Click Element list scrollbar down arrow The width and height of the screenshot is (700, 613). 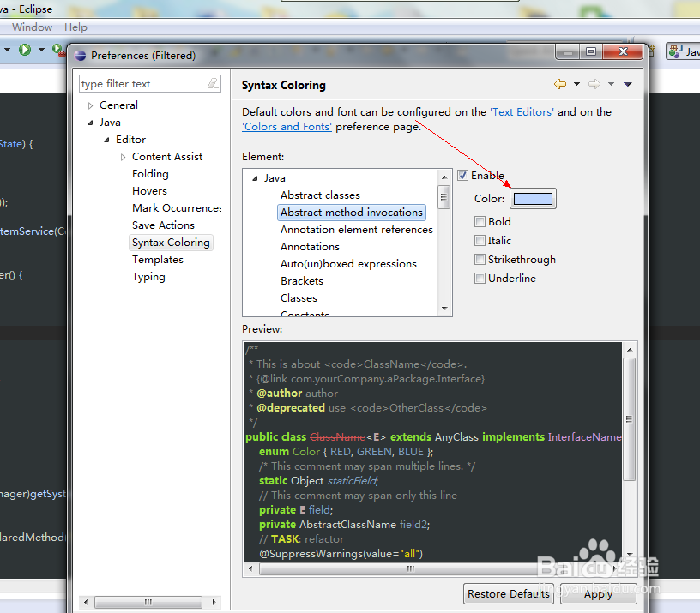click(x=444, y=309)
